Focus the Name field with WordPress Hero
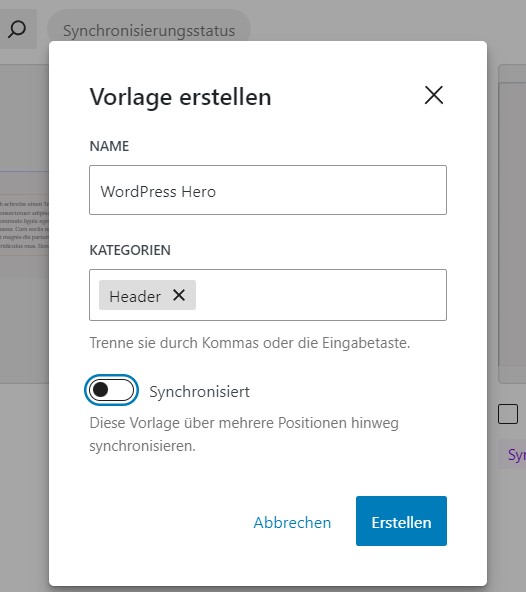Screen dimensions: 526x592 pos(268,190)
